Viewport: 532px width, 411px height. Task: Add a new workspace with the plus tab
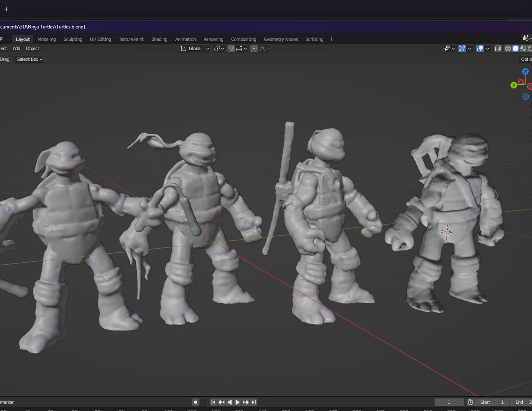(331, 39)
